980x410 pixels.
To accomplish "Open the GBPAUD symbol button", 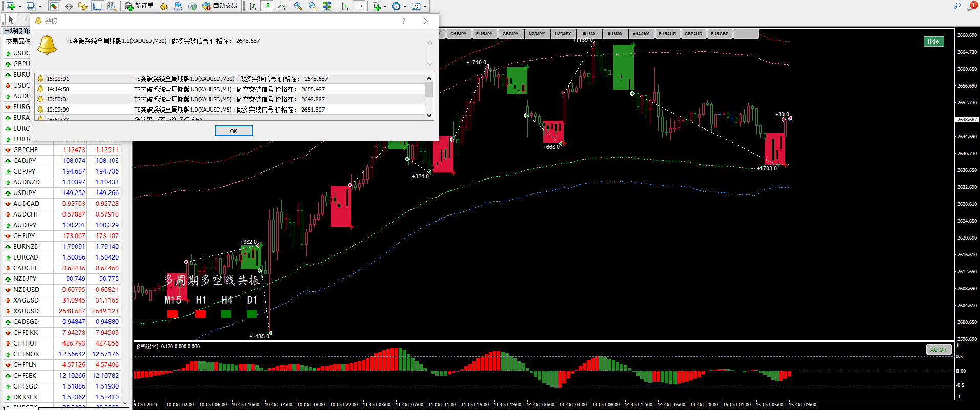I will click(693, 34).
